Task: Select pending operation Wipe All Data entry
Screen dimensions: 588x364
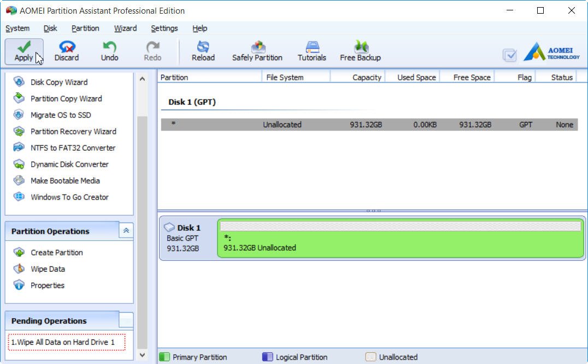Action: 67,342
